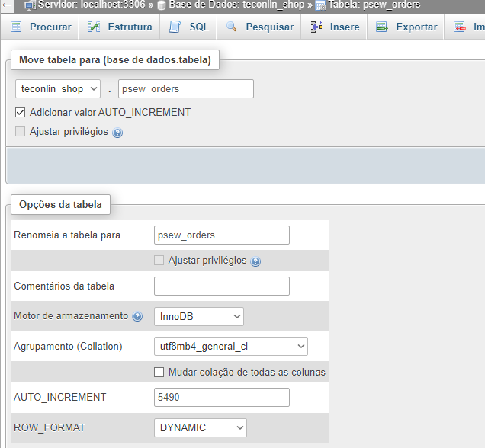Click the Exportar icon
The image size is (485, 448).
(x=382, y=27)
